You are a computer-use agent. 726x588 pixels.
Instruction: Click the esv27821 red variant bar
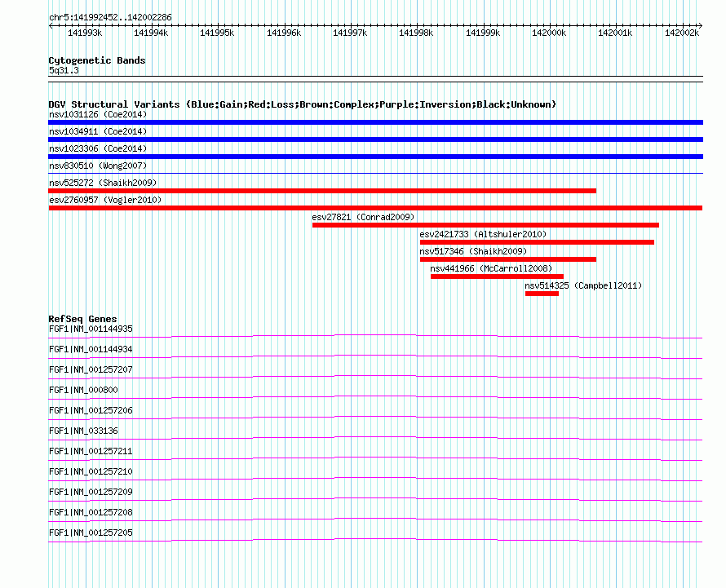click(485, 225)
